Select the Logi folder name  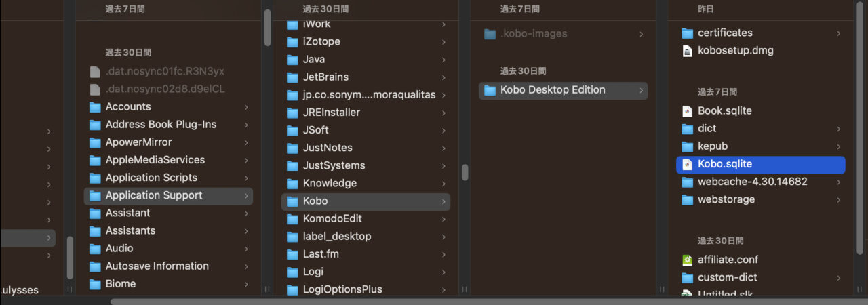[313, 272]
